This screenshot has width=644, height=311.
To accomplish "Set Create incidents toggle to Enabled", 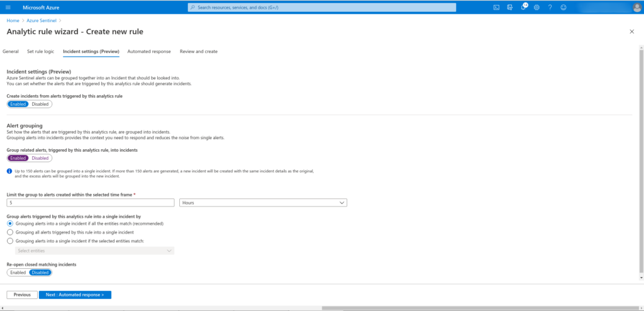I will (18, 104).
